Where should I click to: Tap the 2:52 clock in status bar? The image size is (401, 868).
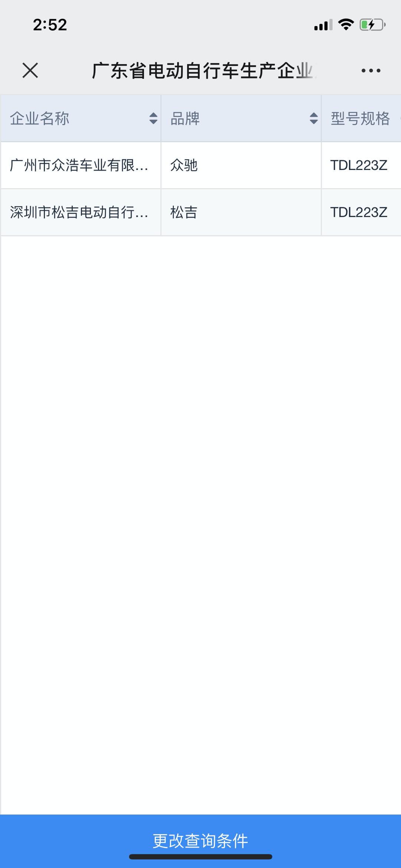50,25
